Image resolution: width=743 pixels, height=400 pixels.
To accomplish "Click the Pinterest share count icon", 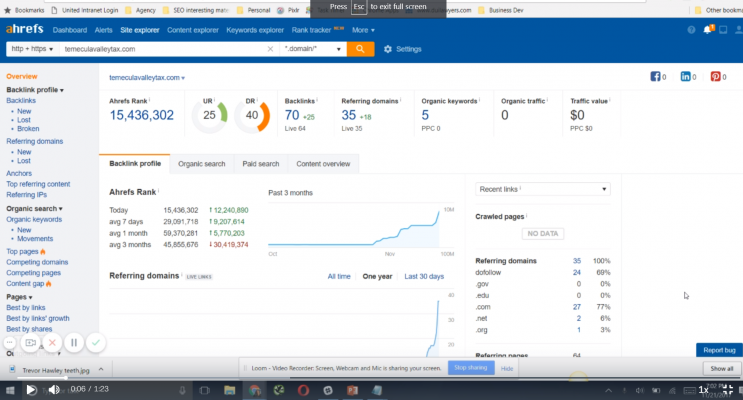I will [716, 77].
